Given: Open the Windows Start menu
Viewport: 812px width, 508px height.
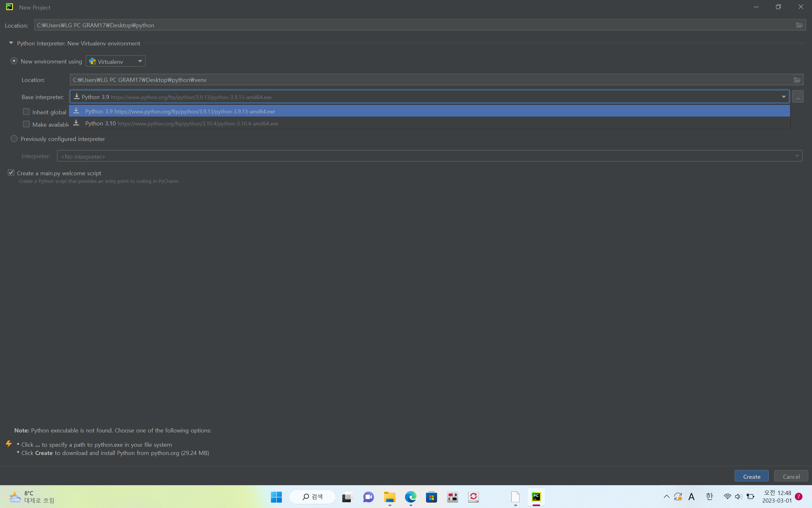Looking at the screenshot, I should (x=276, y=497).
